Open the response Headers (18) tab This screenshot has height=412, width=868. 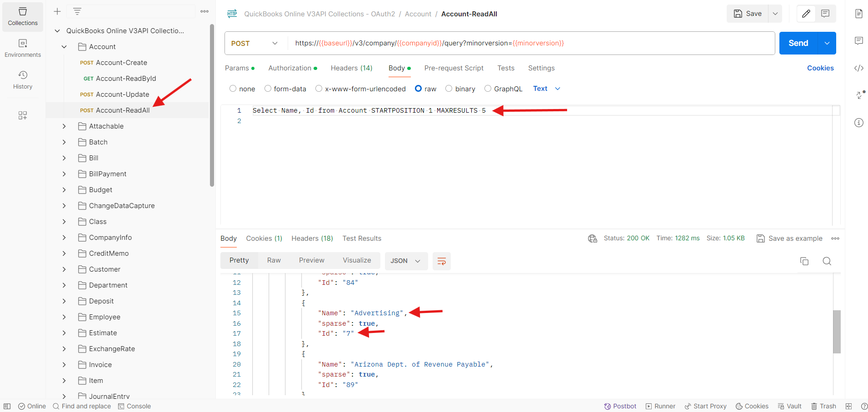point(312,238)
